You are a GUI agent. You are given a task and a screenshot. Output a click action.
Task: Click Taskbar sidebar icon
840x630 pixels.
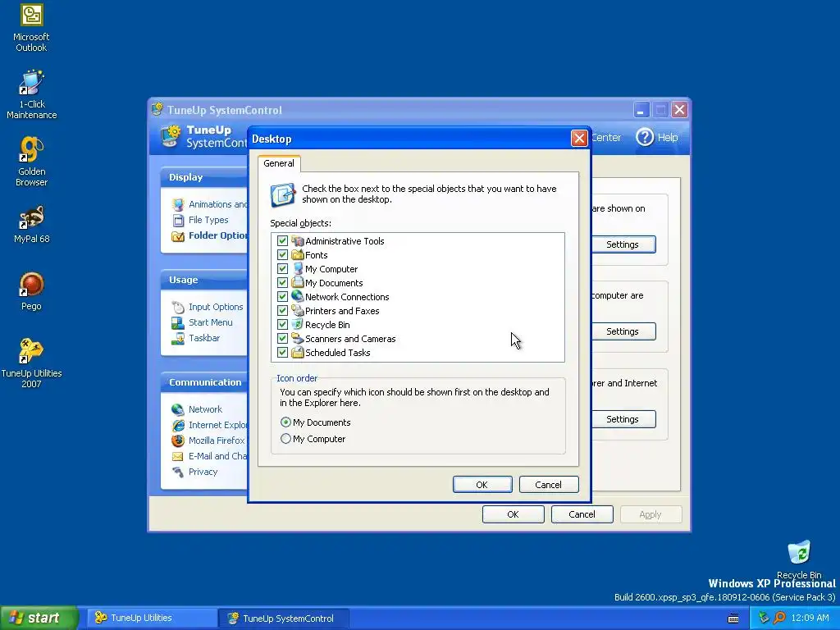point(178,338)
